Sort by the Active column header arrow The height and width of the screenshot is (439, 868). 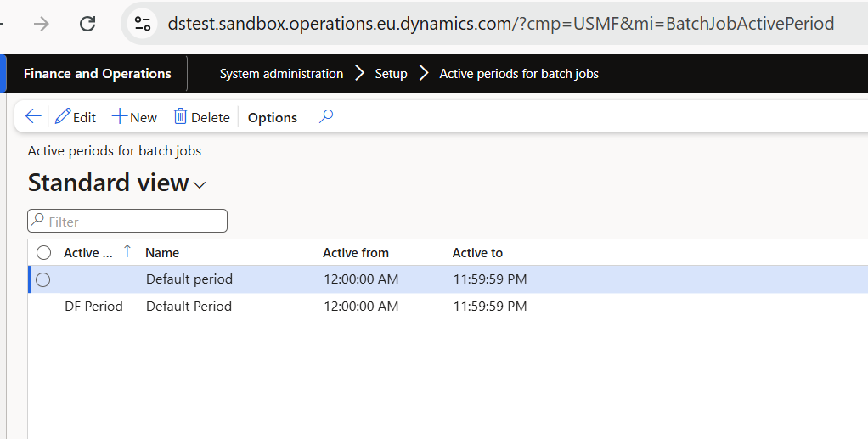(127, 251)
